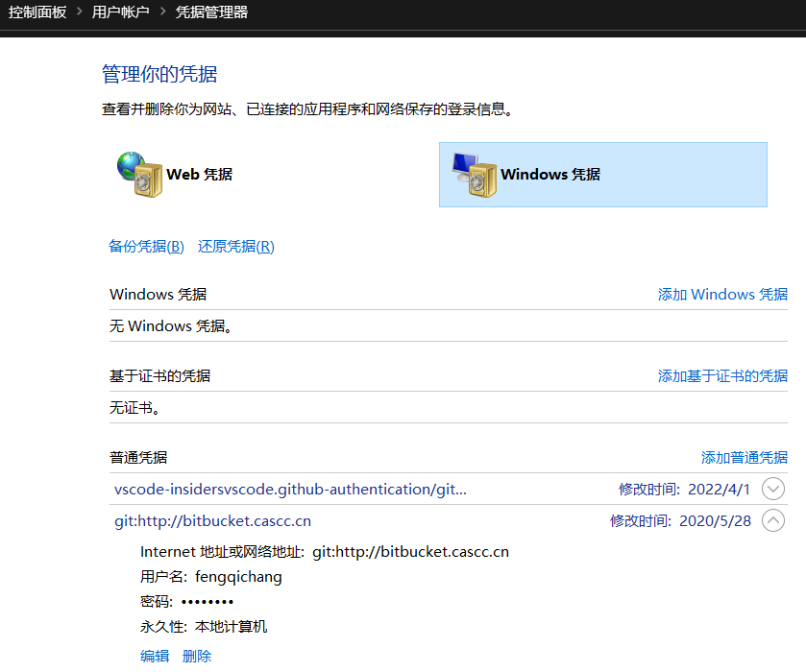
Task: Switch to the Web 凭据 label
Action: click(200, 175)
